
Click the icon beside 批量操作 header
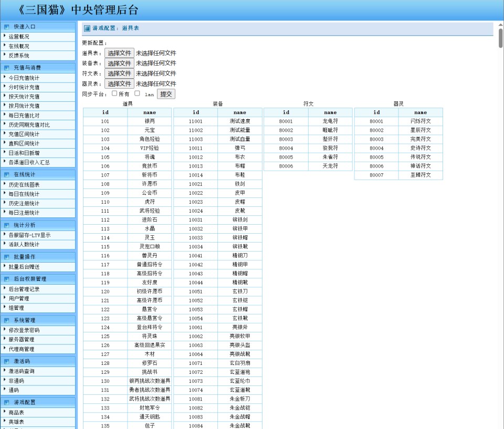(6, 257)
